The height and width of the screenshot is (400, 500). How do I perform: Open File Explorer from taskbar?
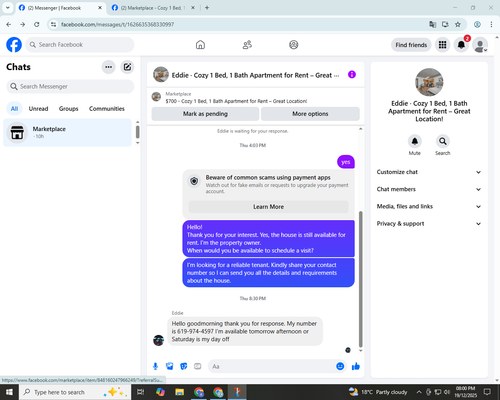(180, 392)
